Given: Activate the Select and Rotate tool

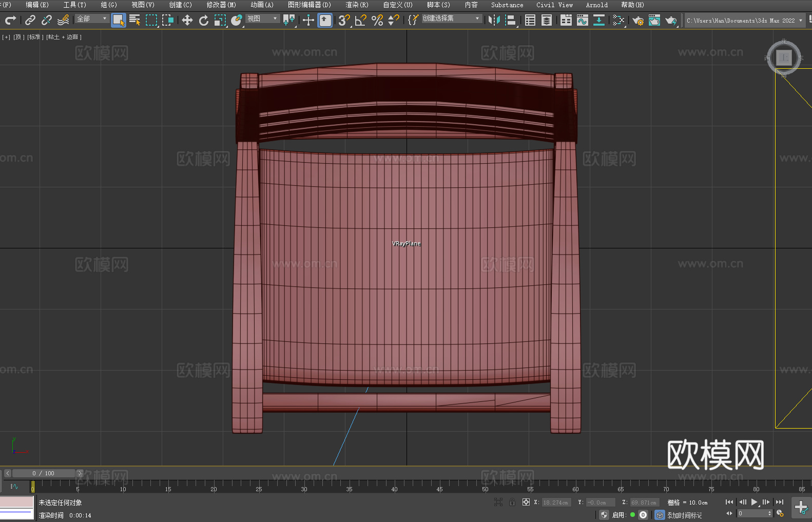Looking at the screenshot, I should pyautogui.click(x=204, y=20).
